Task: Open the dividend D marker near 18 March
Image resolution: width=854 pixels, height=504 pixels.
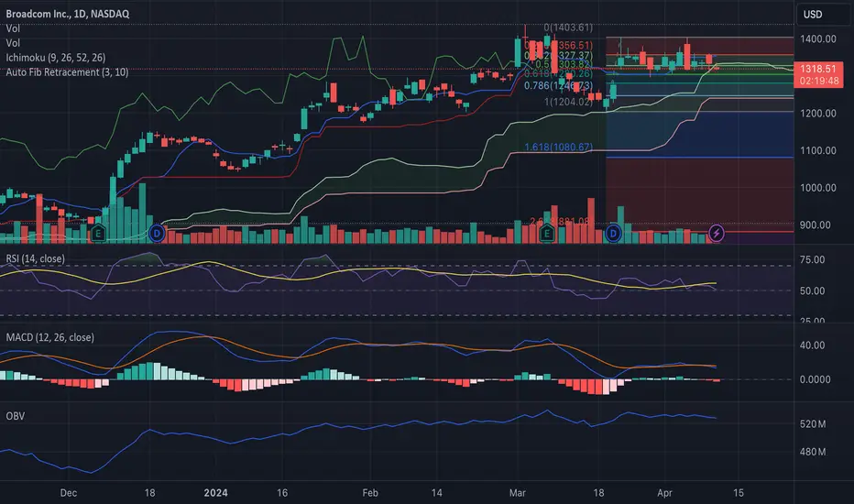Action: 613,235
